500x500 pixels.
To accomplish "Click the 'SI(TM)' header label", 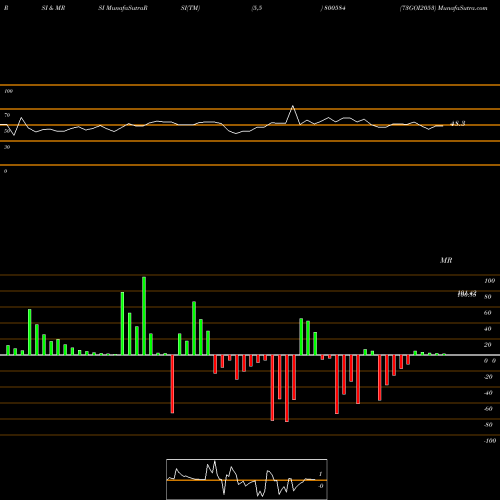I will coord(190,8).
